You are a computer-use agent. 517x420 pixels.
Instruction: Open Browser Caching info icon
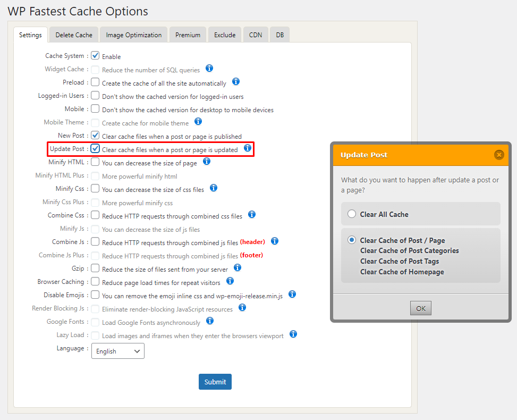(230, 281)
